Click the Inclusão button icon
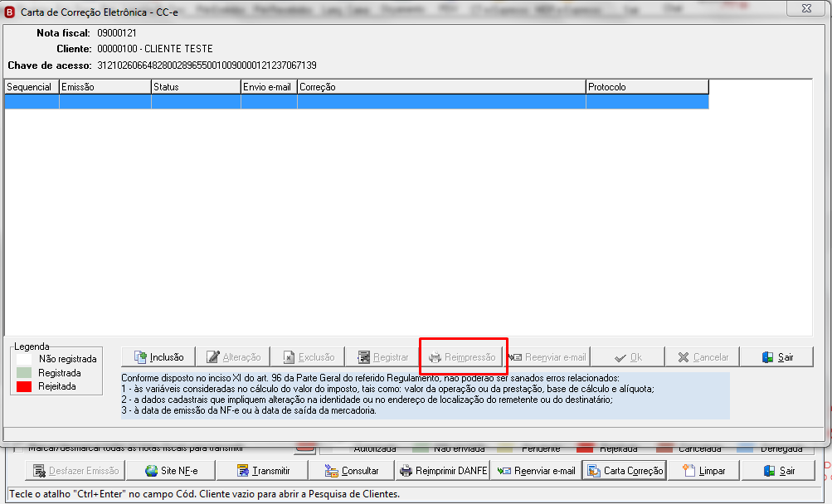The image size is (832, 504). pyautogui.click(x=140, y=357)
